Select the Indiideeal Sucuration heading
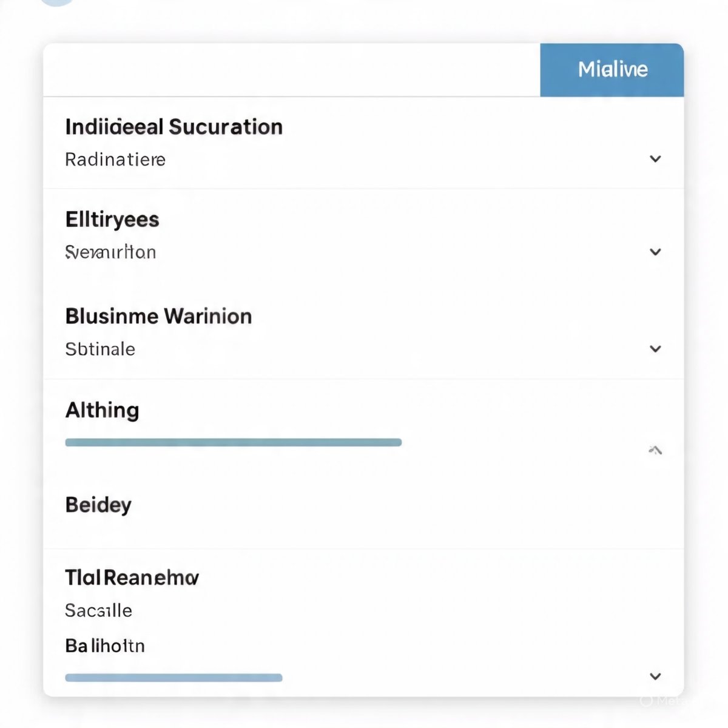This screenshot has height=728, width=728. (x=174, y=127)
